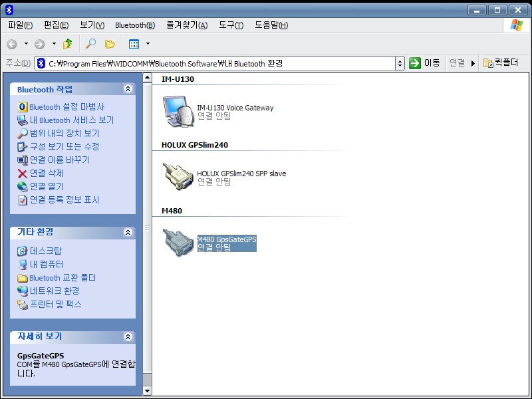The image size is (532, 399).
Task: Open the Bluetooth(B) menu
Action: pyautogui.click(x=135, y=25)
